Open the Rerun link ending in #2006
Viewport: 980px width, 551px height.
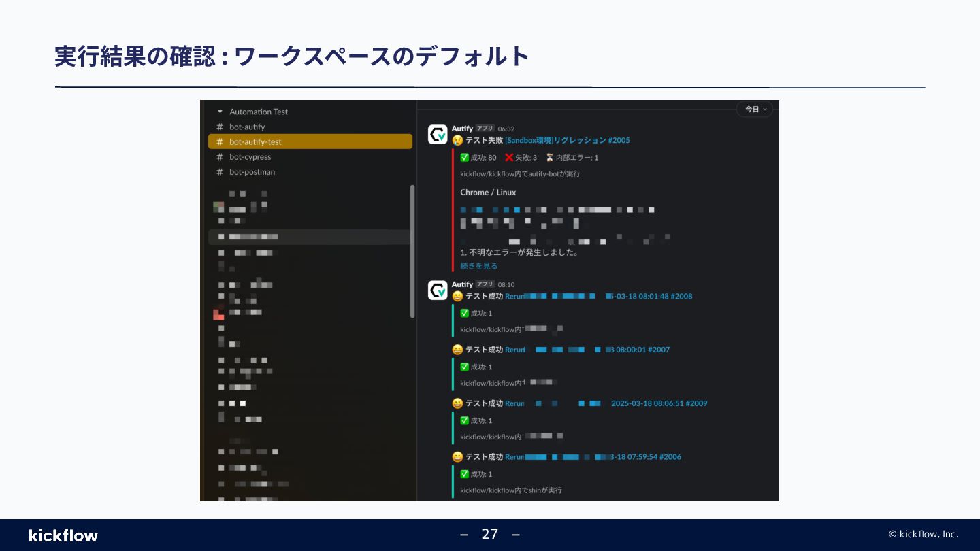593,457
